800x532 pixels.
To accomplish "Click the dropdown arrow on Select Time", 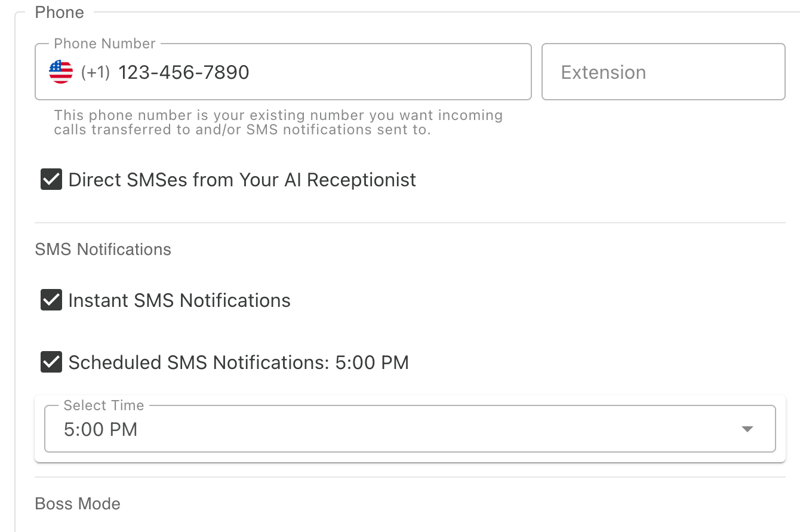I will coord(748,428).
